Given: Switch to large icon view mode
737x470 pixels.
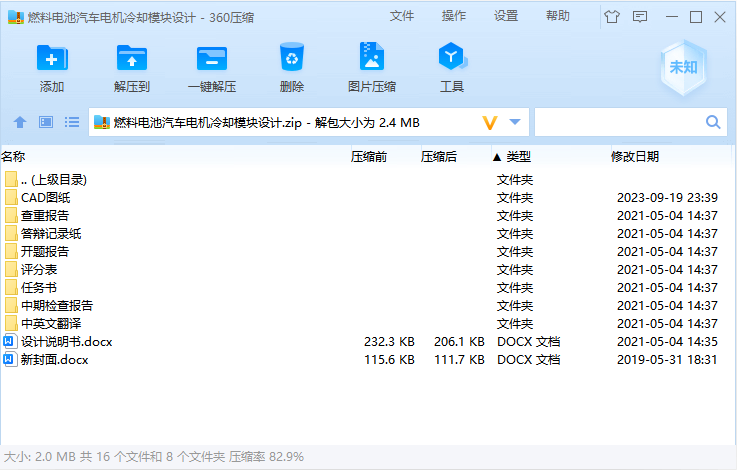Looking at the screenshot, I should (x=46, y=122).
